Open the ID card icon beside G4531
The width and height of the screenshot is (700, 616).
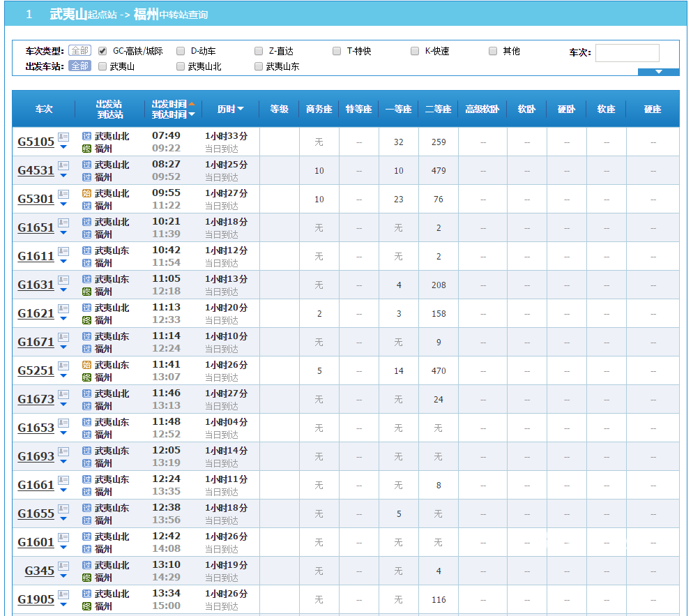coord(63,166)
